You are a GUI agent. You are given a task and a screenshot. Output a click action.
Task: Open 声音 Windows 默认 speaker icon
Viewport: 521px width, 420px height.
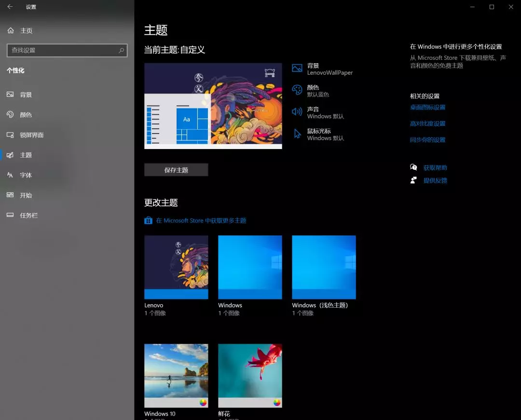(x=297, y=111)
